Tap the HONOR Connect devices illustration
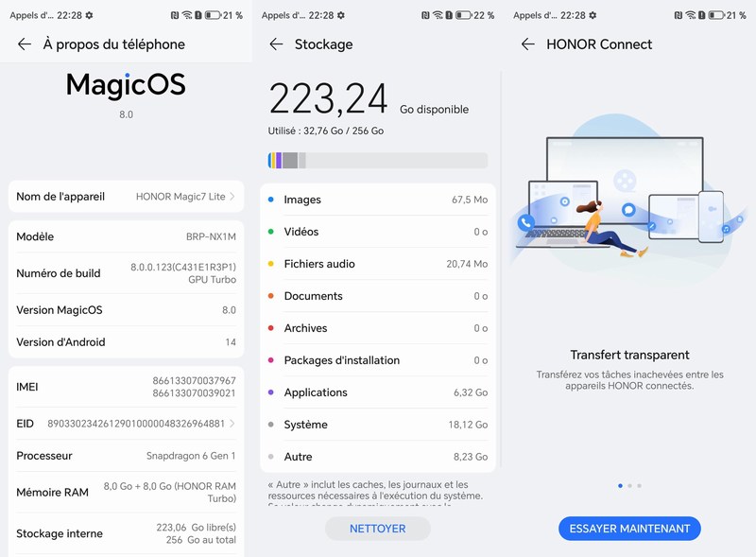This screenshot has width=756, height=557. (629, 198)
